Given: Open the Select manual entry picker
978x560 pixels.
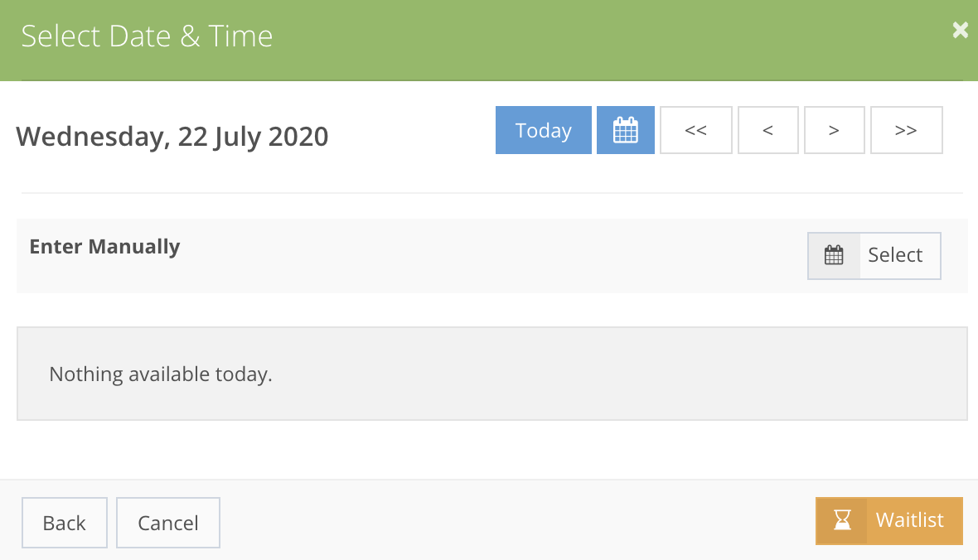Looking at the screenshot, I should coord(896,255).
